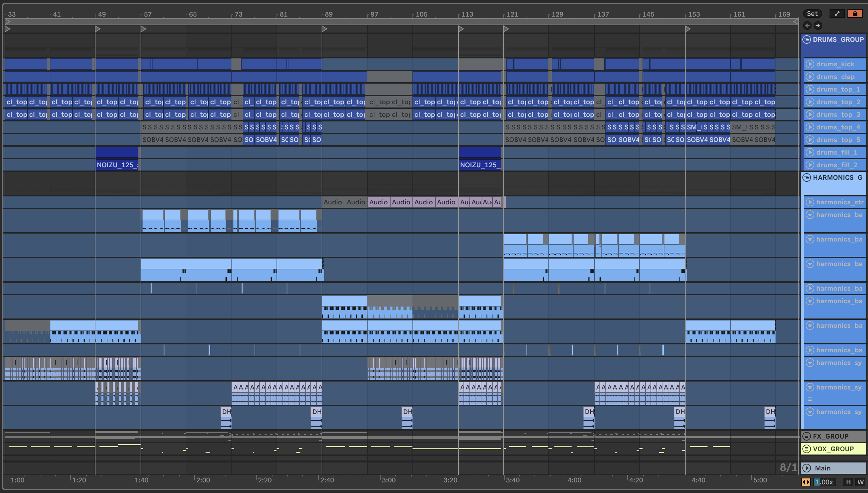Collapse the HARMONICS_G group fold icon
868x493 pixels.
click(x=807, y=177)
